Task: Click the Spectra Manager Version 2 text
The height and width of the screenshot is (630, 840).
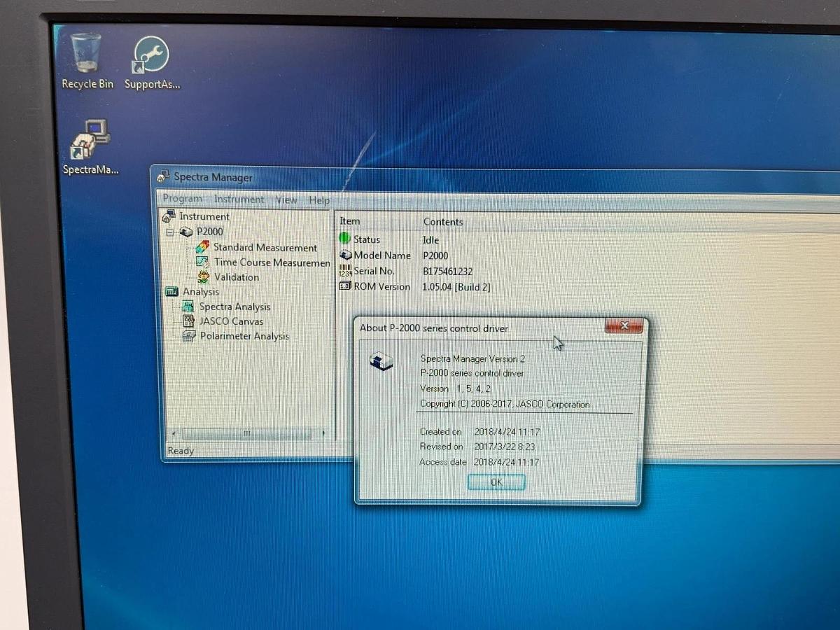Action: (x=472, y=358)
